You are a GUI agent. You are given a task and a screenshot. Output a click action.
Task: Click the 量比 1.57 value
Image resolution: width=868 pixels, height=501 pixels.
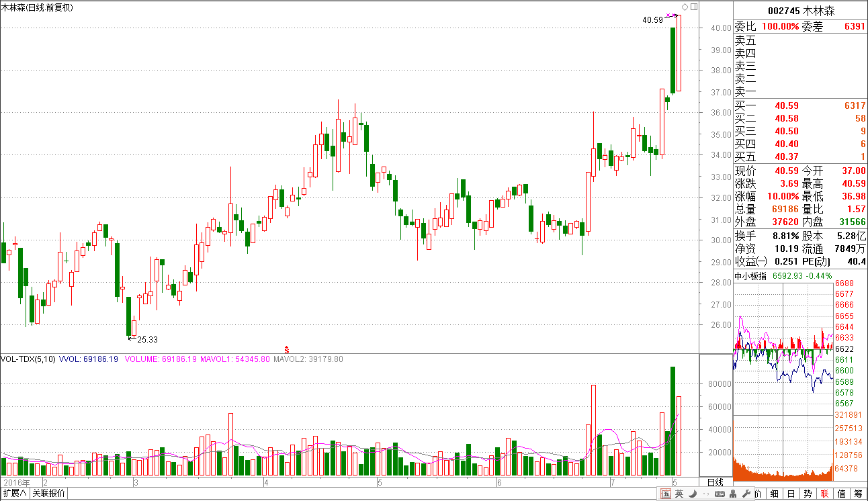(857, 209)
